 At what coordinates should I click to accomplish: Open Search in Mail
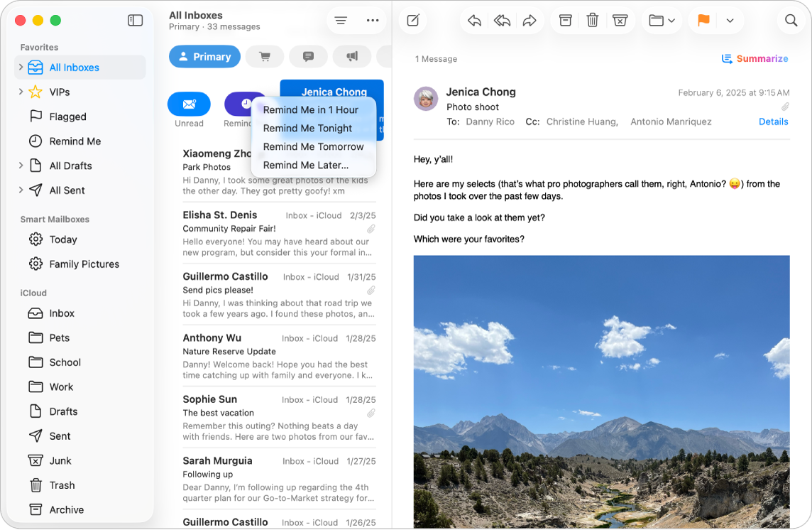(x=791, y=20)
